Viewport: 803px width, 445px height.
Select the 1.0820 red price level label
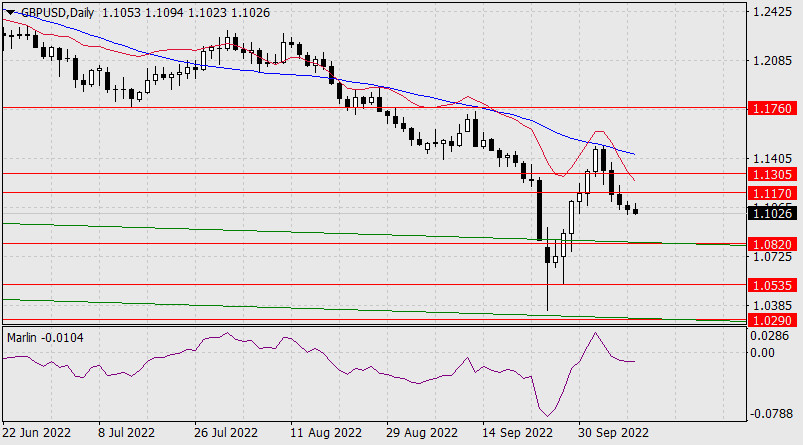(x=772, y=244)
